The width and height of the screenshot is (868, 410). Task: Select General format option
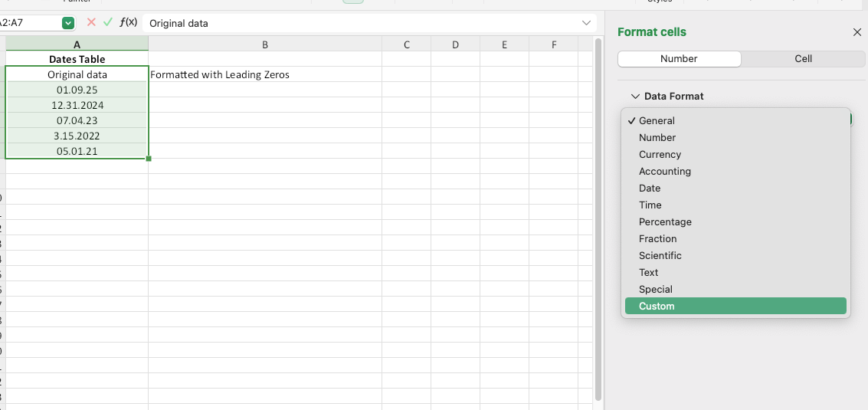[735, 121]
